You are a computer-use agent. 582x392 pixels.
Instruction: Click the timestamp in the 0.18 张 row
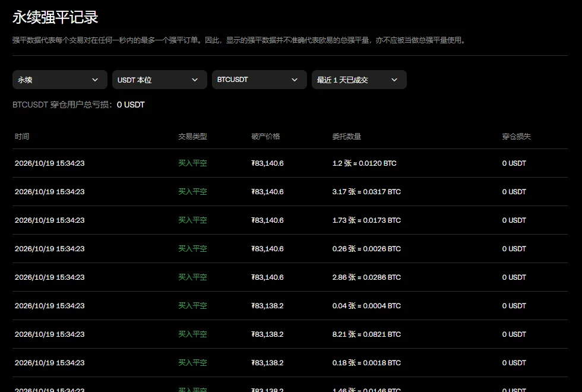point(50,363)
